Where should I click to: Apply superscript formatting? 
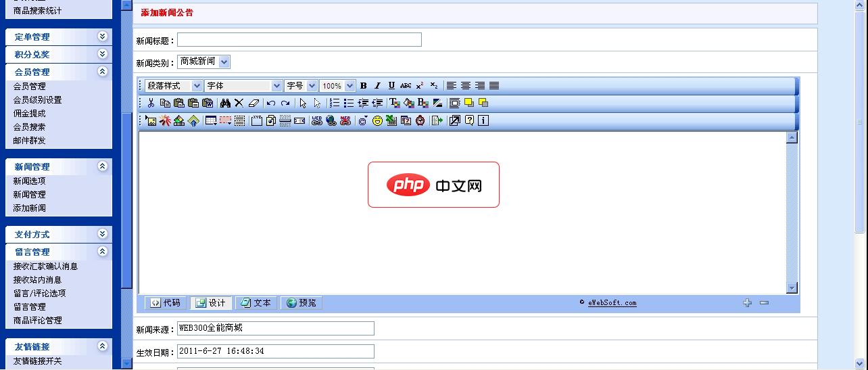[x=420, y=86]
